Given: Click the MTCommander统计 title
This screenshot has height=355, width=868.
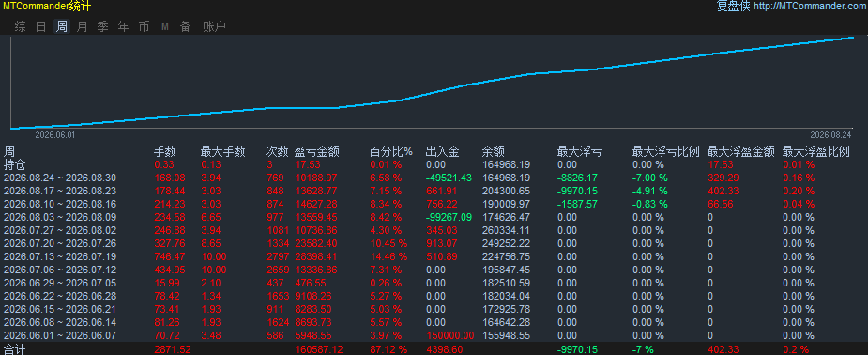Looking at the screenshot, I should (47, 7).
